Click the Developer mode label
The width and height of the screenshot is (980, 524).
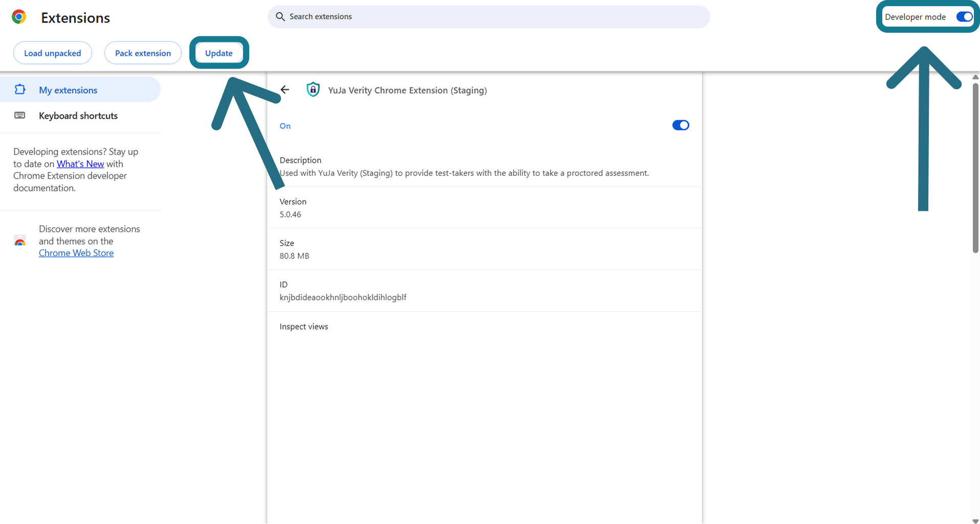(x=915, y=17)
